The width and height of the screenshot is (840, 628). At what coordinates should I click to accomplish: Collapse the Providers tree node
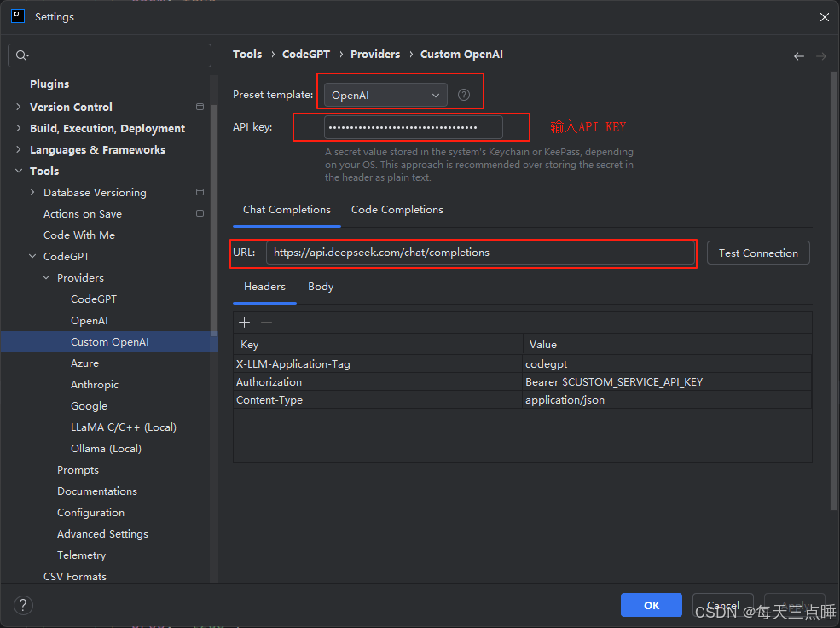pyautogui.click(x=46, y=277)
